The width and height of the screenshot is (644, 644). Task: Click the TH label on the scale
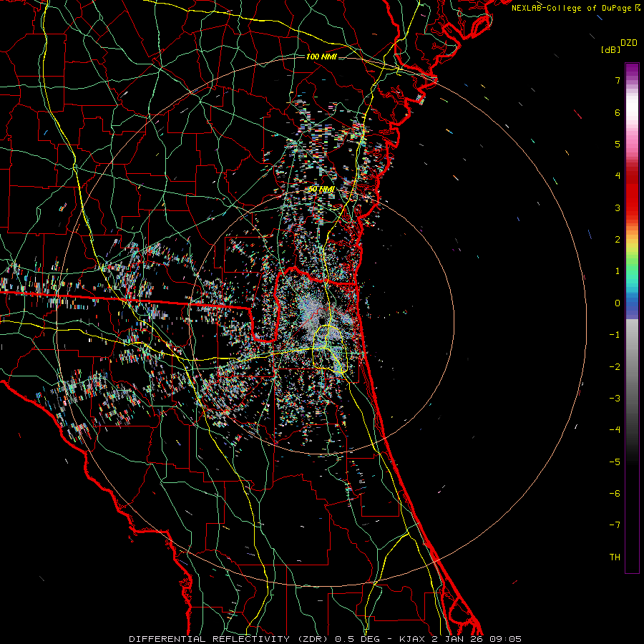coord(614,557)
